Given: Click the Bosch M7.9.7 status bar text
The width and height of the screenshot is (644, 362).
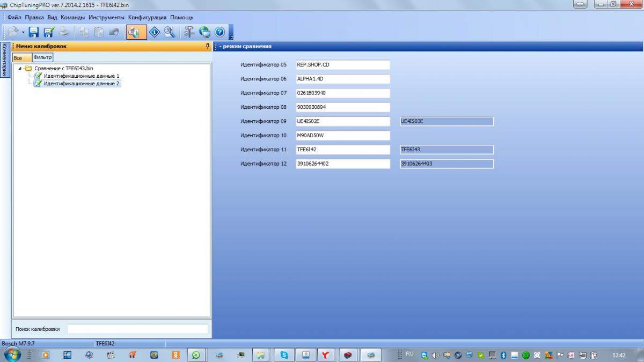Looking at the screenshot, I should tap(18, 343).
